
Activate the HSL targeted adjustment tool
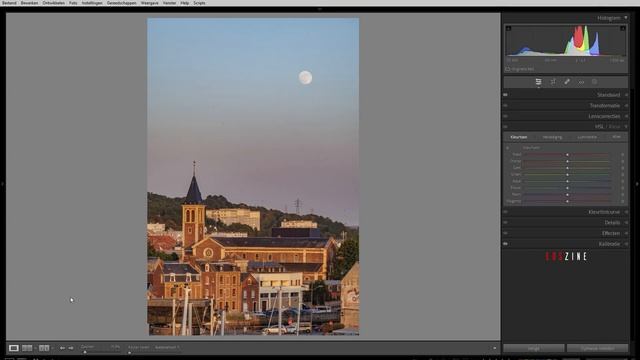point(508,148)
